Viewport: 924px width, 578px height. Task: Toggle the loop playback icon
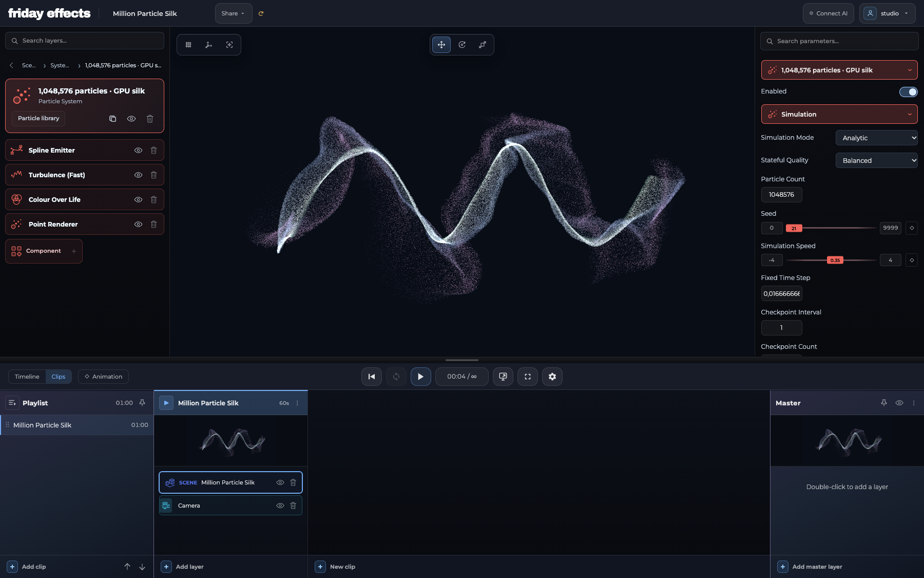pos(396,377)
